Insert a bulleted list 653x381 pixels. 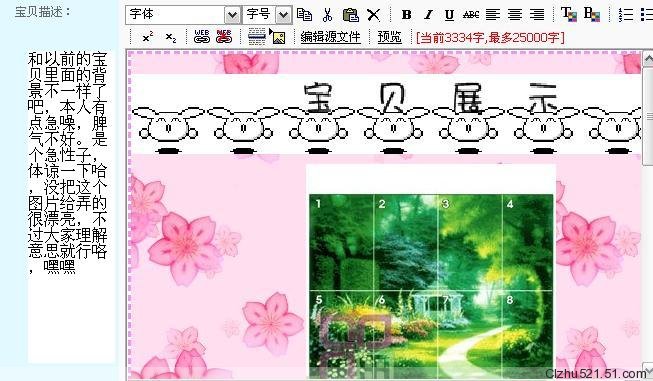(647, 15)
